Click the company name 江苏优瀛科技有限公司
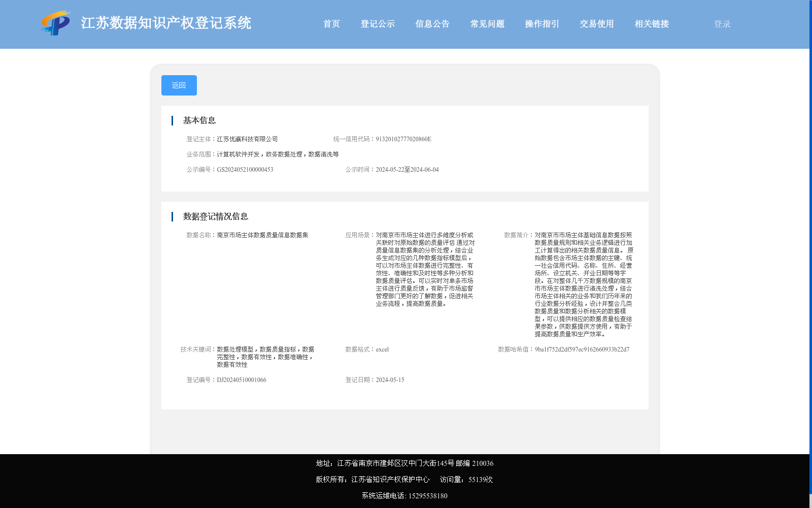This screenshot has height=508, width=812. 247,139
